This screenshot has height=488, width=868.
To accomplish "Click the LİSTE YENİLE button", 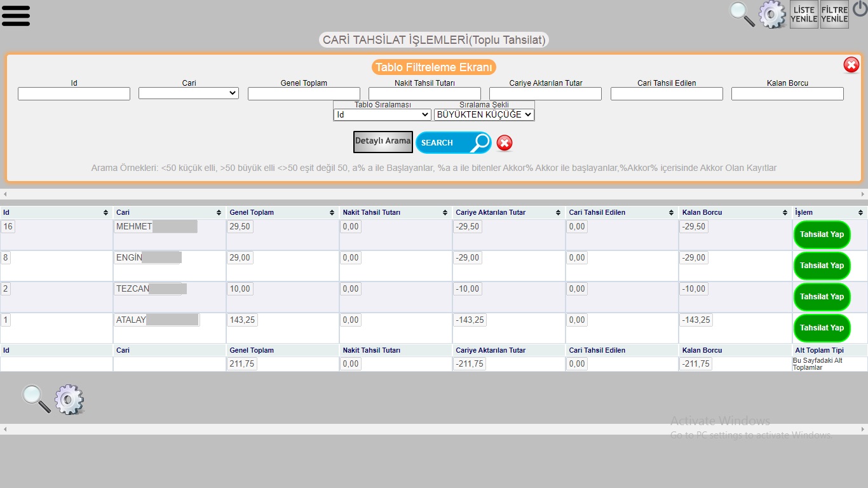I will [804, 14].
